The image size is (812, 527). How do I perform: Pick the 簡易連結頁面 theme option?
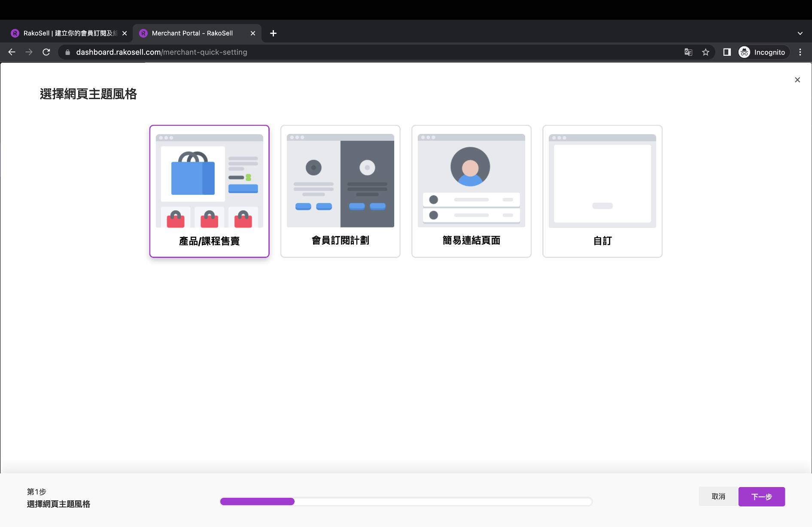point(471,191)
